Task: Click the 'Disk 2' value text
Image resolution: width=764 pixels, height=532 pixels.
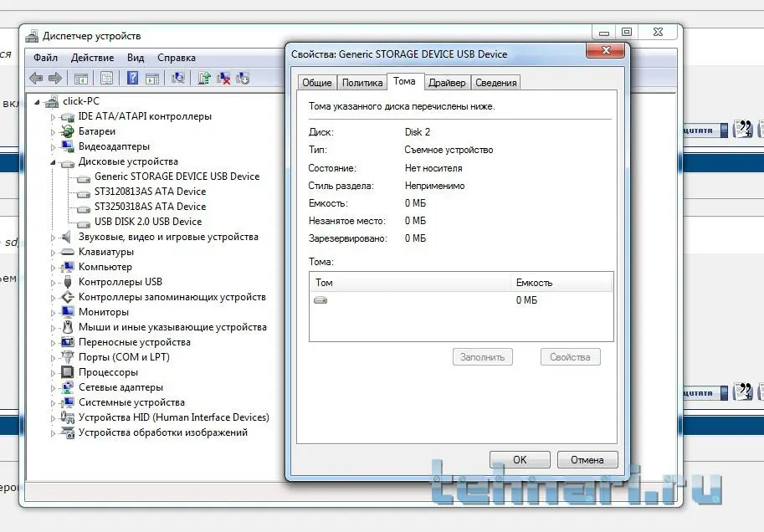Action: [418, 132]
